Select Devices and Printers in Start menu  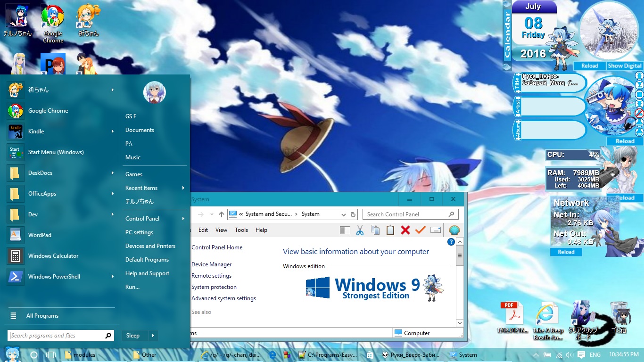pos(150,246)
